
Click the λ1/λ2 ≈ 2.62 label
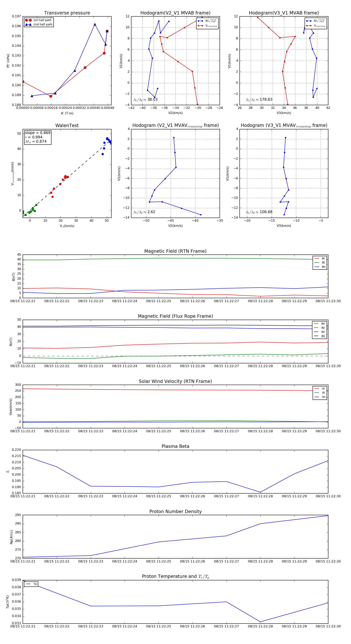click(x=144, y=212)
